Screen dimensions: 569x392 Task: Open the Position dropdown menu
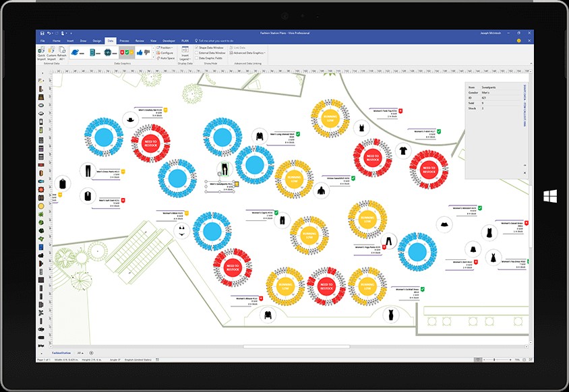tap(166, 48)
